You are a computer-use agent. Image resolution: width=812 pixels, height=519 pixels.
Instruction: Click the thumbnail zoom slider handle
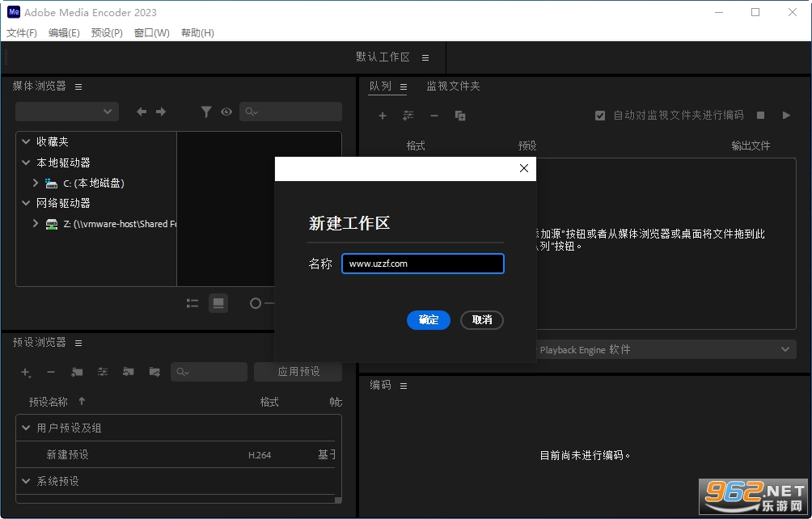point(256,303)
